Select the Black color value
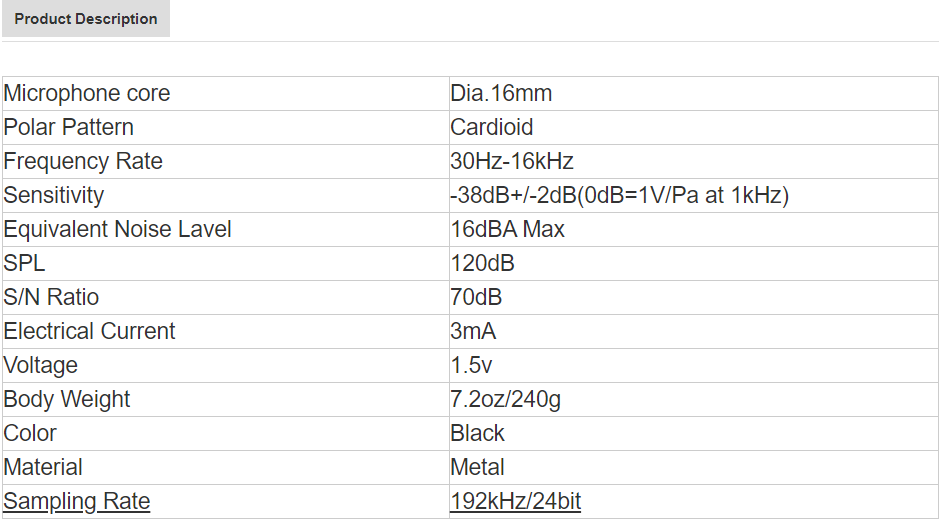 coord(477,433)
